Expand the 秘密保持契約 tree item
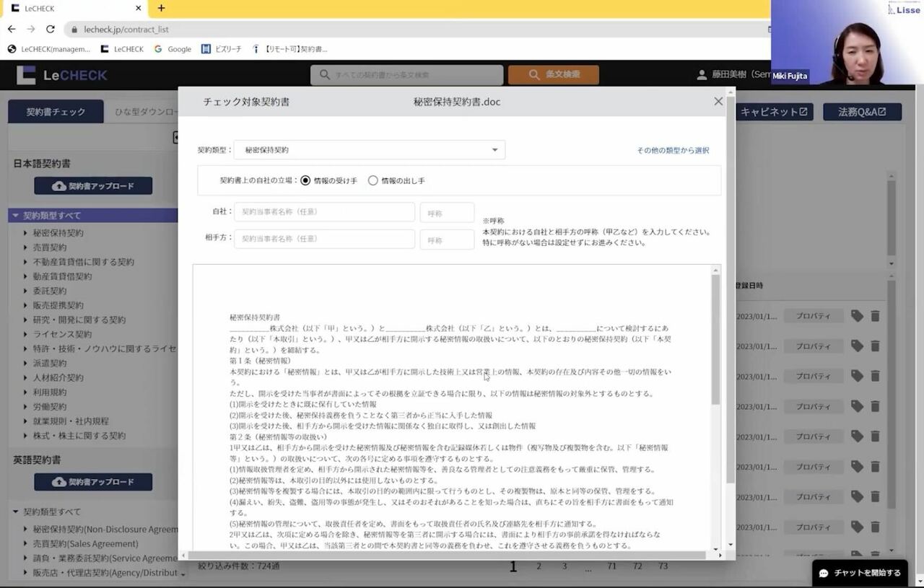This screenshot has height=588, width=924. (25, 233)
